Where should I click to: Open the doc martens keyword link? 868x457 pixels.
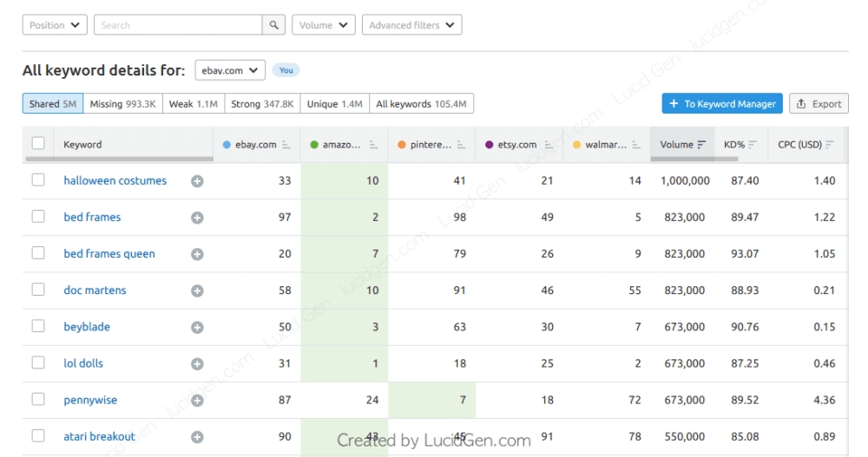click(x=95, y=290)
